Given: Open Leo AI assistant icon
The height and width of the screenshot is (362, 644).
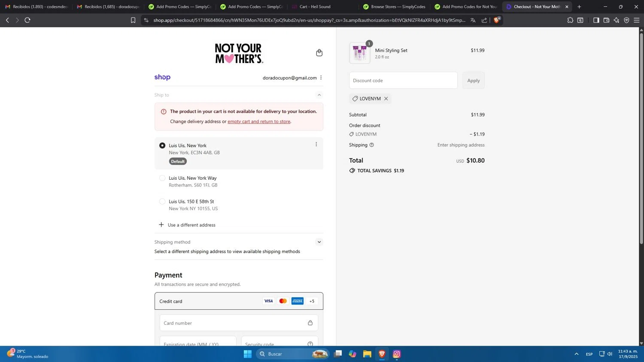Looking at the screenshot, I should 617,20.
